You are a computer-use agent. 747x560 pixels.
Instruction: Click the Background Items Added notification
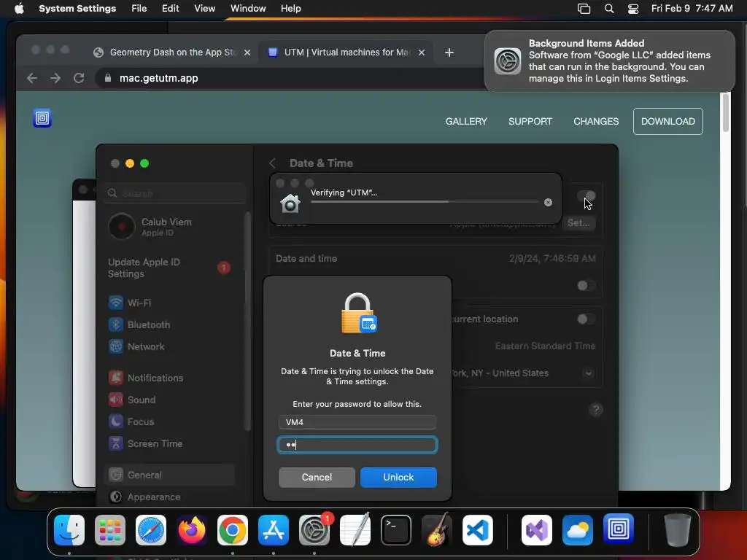[x=610, y=61]
